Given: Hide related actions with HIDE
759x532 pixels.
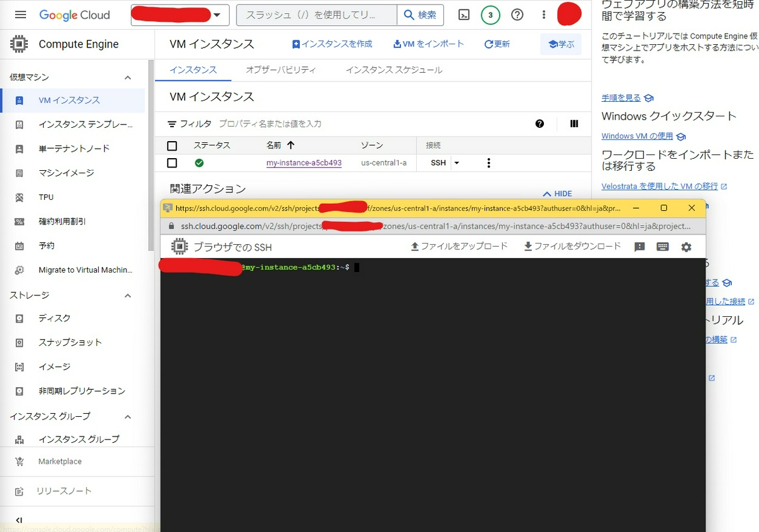Looking at the screenshot, I should click(557, 194).
